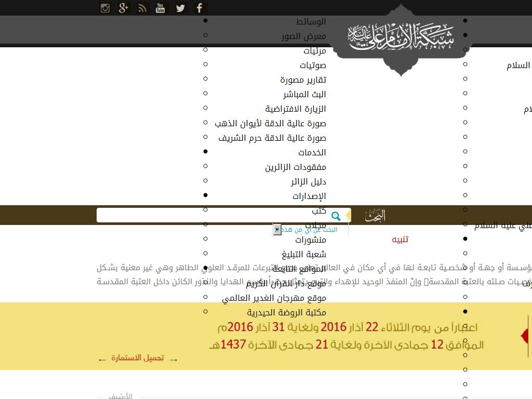Viewport: 532px width, 399px height.
Task: Click the الأرشيف heading
Action: pos(121,395)
